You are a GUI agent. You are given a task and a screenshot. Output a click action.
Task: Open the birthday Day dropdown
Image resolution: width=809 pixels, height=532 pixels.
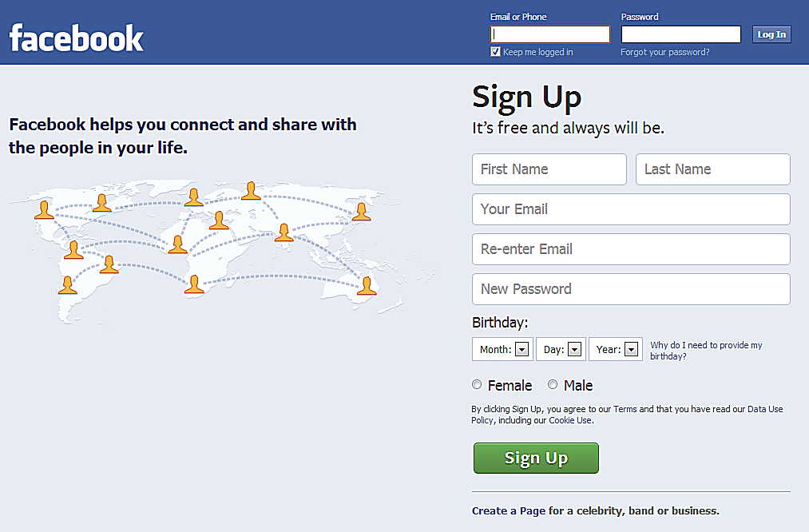click(561, 349)
